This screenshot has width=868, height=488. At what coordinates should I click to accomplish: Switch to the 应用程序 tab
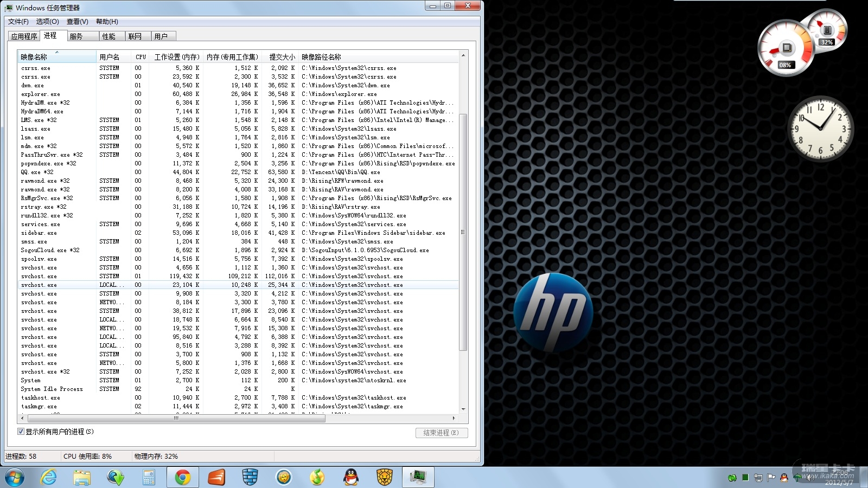coord(24,36)
